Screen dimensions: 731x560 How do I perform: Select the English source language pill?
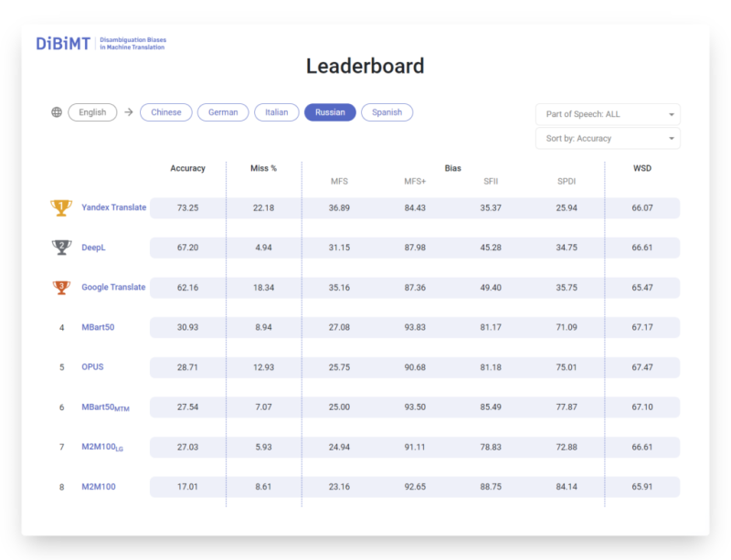point(92,112)
